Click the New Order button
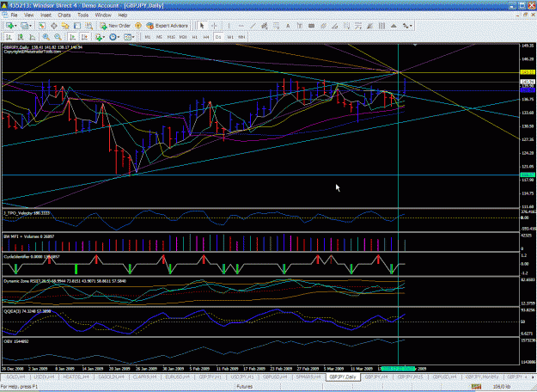Image resolution: width=537 pixels, height=392 pixels. click(x=115, y=26)
